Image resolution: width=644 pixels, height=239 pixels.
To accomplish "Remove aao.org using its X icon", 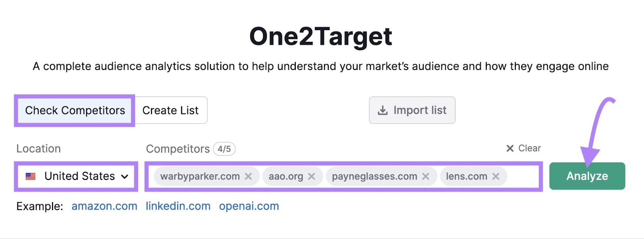I will [x=311, y=176].
